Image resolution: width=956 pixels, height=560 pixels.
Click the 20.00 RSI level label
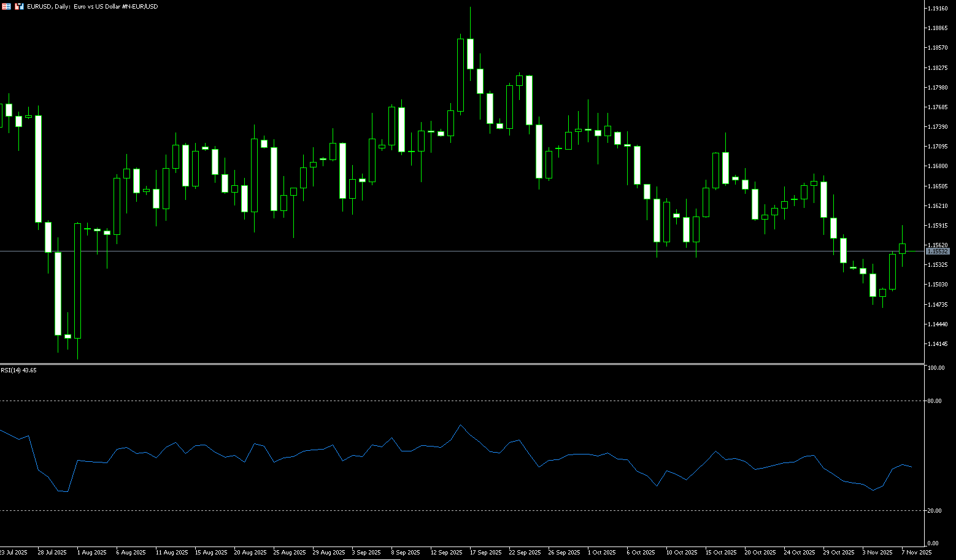click(x=935, y=511)
